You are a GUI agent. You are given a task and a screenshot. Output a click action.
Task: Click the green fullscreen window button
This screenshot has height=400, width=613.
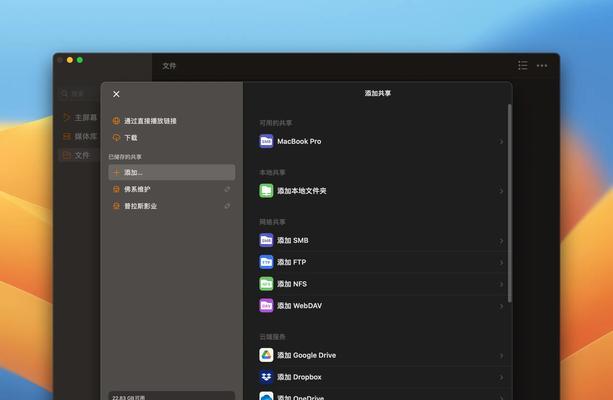[x=80, y=60]
